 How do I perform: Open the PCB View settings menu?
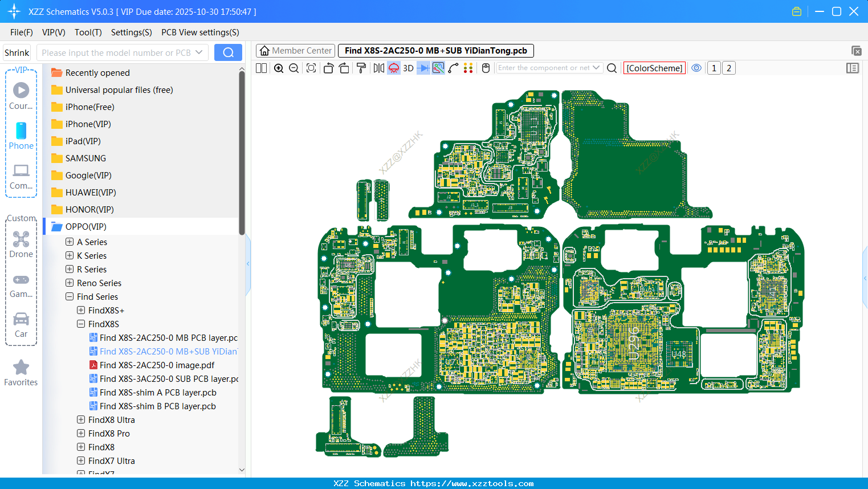(x=200, y=32)
